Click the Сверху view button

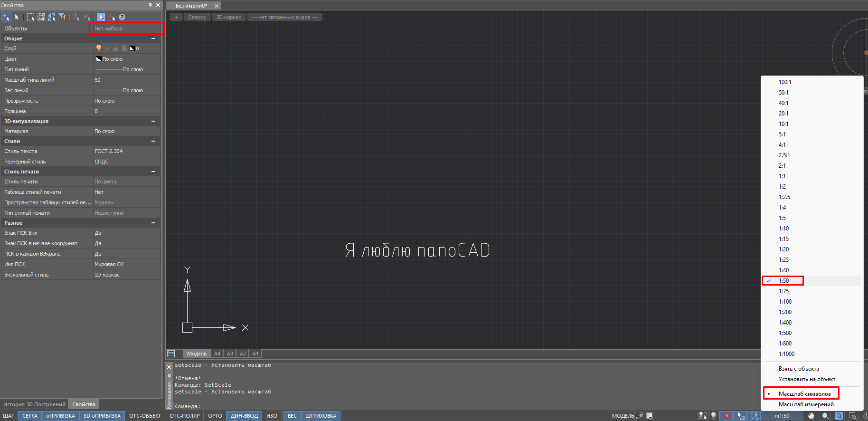(x=197, y=17)
